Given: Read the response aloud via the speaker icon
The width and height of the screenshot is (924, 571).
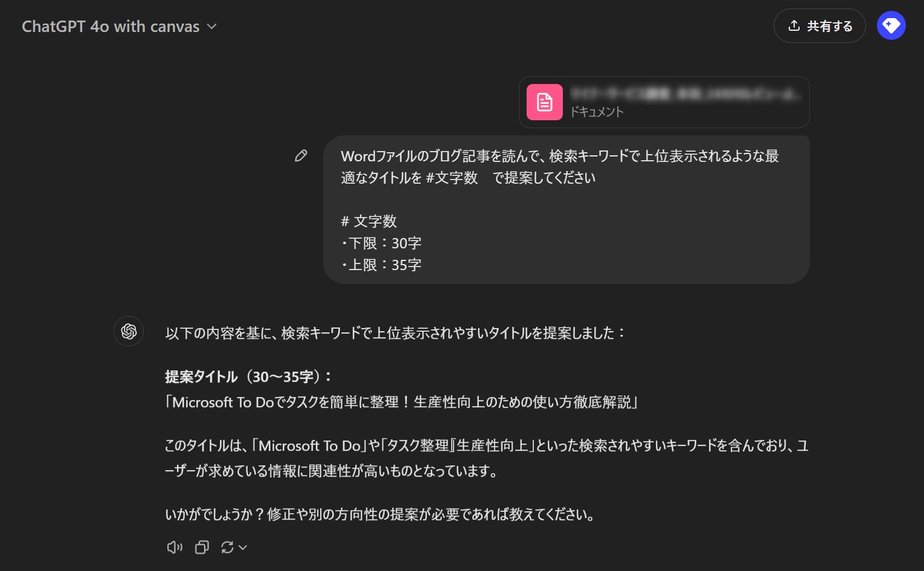Looking at the screenshot, I should [x=175, y=547].
